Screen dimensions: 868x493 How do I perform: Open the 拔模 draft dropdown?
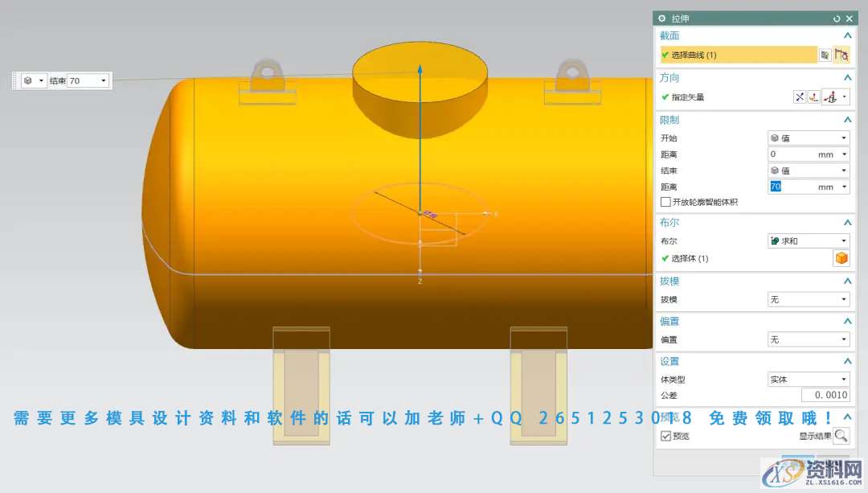(808, 299)
